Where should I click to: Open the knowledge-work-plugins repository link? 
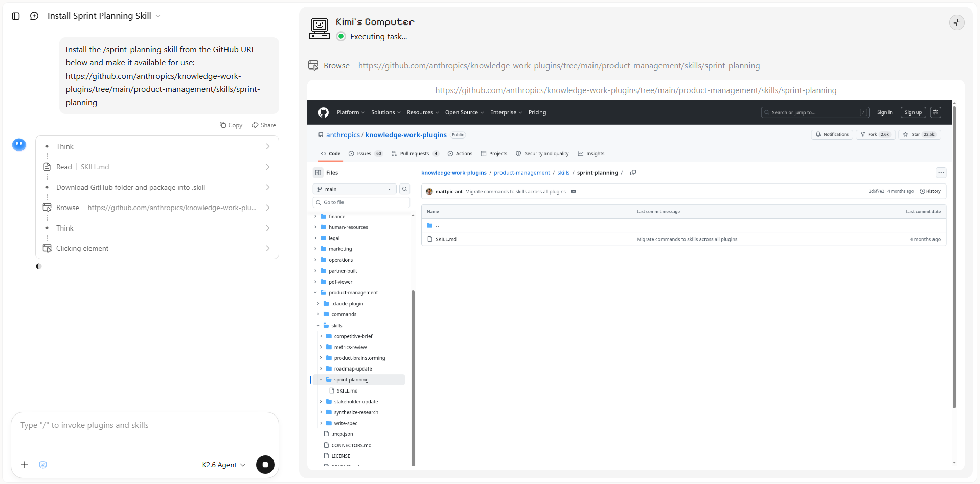pos(406,135)
